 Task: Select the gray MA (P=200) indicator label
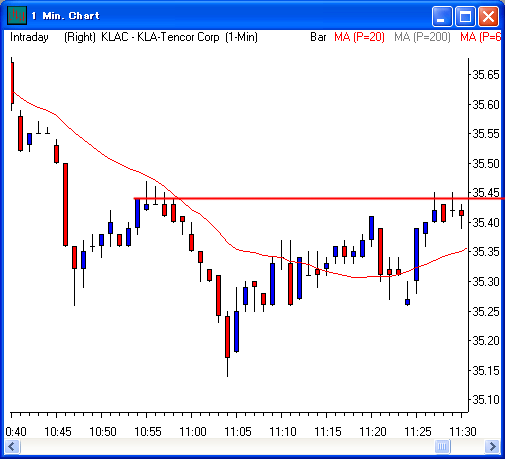pyautogui.click(x=422, y=37)
